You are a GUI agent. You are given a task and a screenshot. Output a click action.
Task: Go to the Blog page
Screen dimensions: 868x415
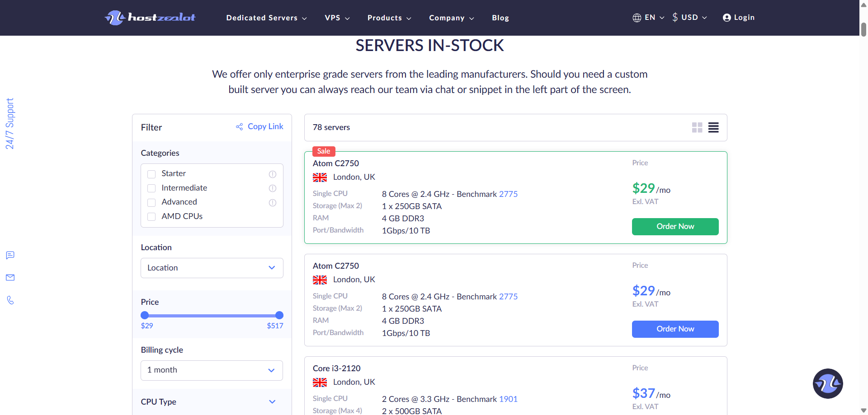click(x=500, y=18)
